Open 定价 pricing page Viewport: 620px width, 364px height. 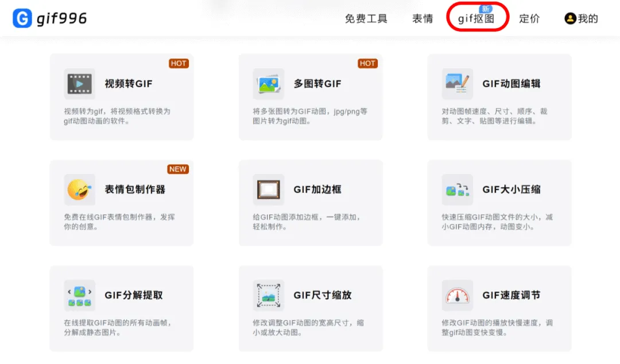click(529, 18)
